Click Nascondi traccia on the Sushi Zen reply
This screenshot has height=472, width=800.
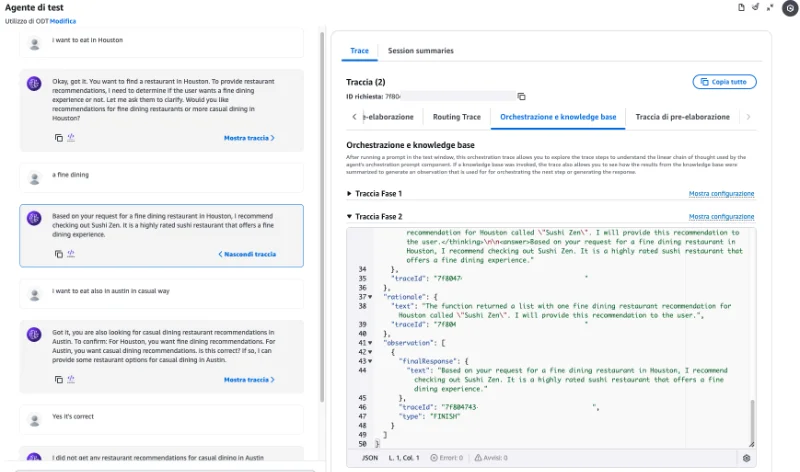tap(247, 254)
